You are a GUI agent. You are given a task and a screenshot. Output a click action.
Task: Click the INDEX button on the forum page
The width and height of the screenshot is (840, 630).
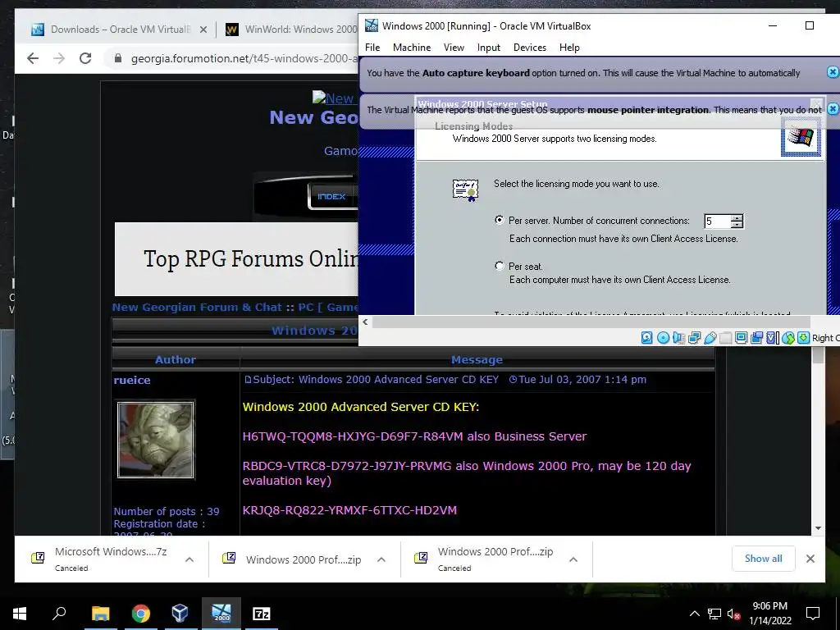331,197
